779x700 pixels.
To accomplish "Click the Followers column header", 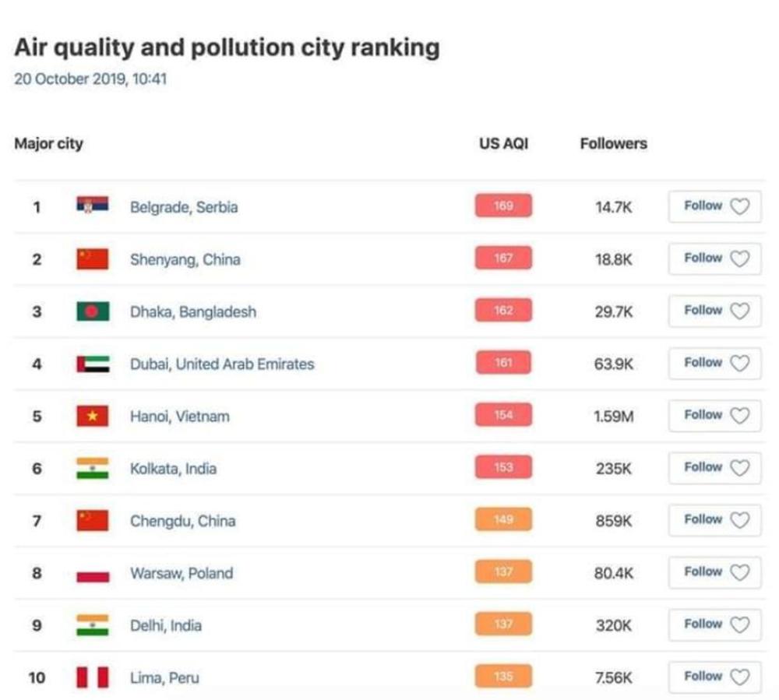I will (x=613, y=144).
